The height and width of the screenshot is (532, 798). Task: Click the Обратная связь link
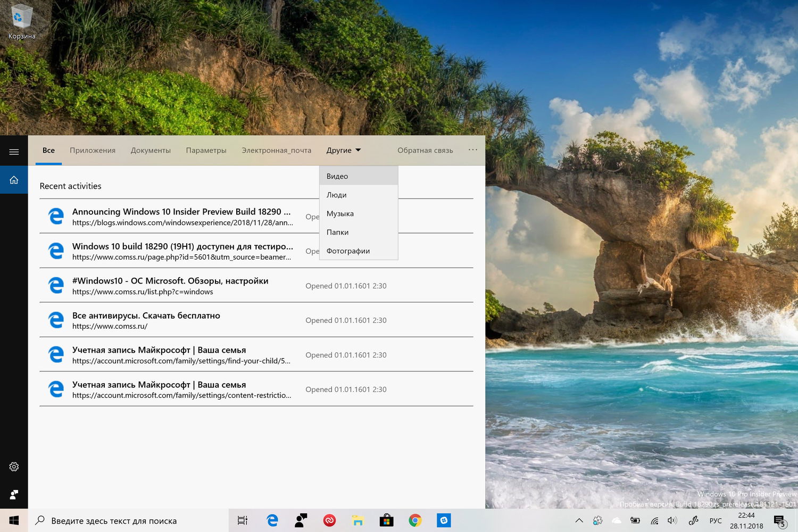(x=425, y=151)
